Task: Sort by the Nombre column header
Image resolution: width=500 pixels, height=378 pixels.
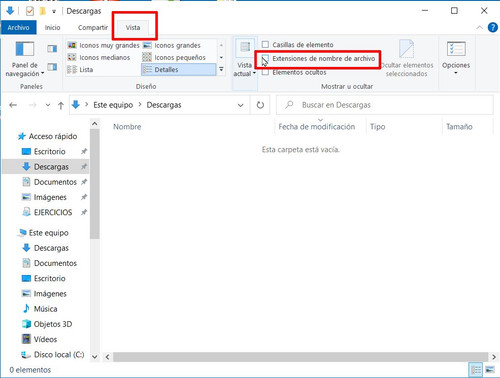Action: click(x=127, y=127)
